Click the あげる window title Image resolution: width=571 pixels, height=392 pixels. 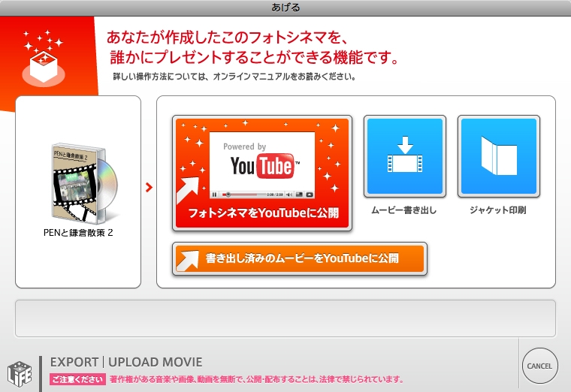point(285,8)
